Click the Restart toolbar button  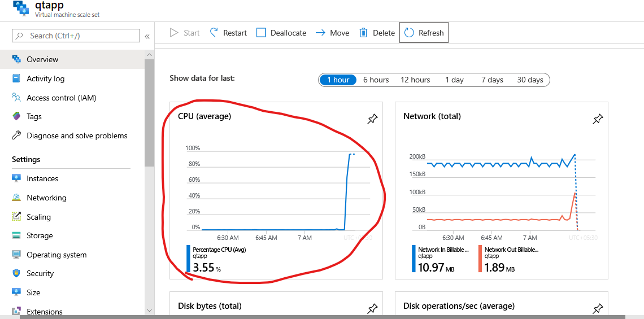coord(228,33)
